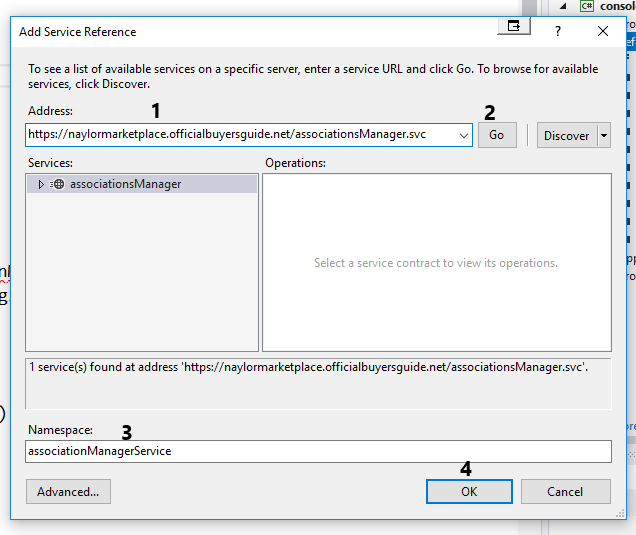Screen dimensions: 636x535
Task: Click the dock window icon in title bar
Action: pos(514,28)
